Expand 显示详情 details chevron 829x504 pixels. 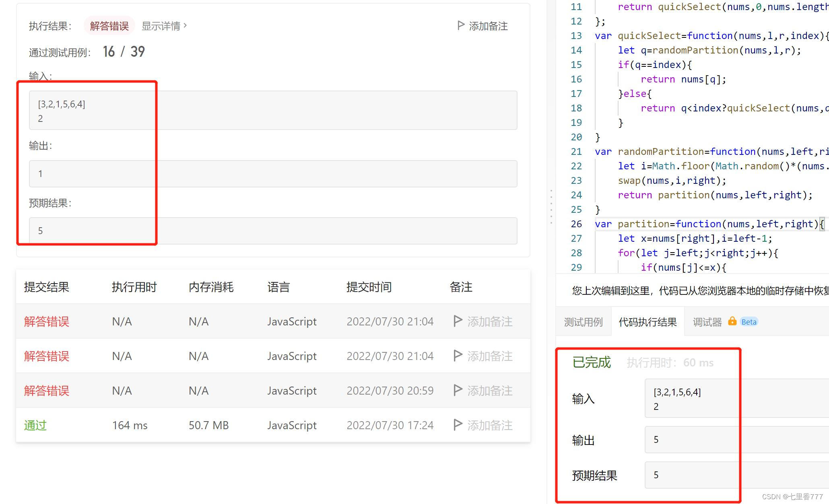(x=185, y=25)
